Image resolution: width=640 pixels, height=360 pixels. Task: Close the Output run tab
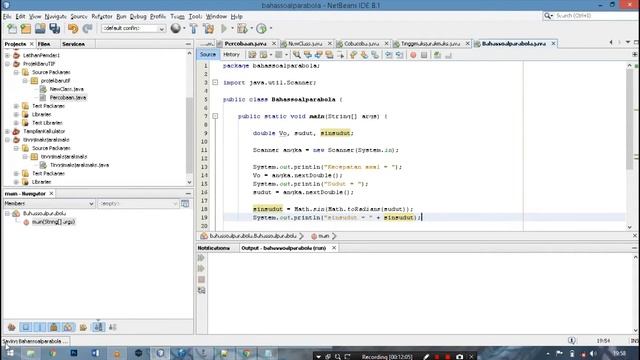[x=334, y=248]
